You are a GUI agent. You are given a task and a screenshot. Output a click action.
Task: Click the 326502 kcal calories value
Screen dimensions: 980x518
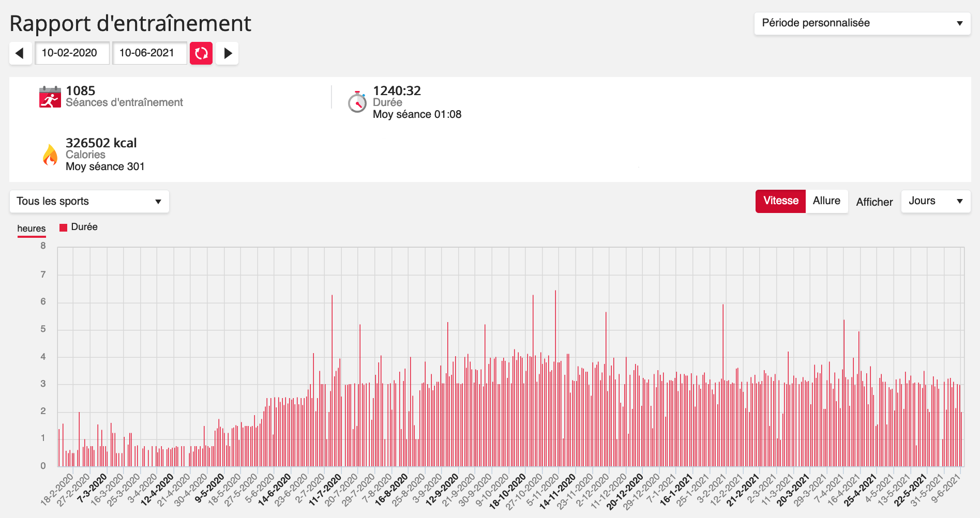[x=101, y=143]
